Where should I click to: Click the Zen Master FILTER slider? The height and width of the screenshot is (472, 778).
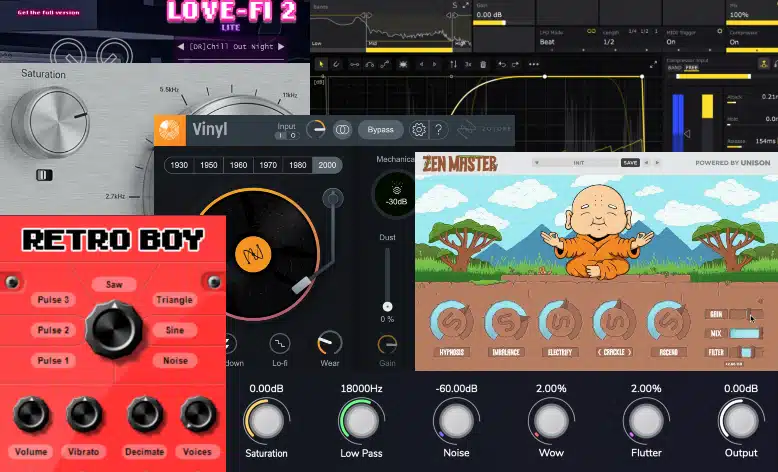(745, 352)
